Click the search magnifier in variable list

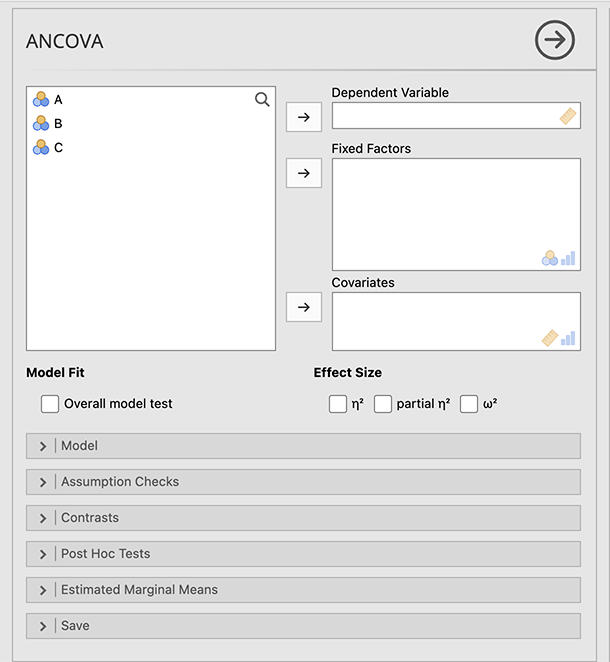click(262, 99)
